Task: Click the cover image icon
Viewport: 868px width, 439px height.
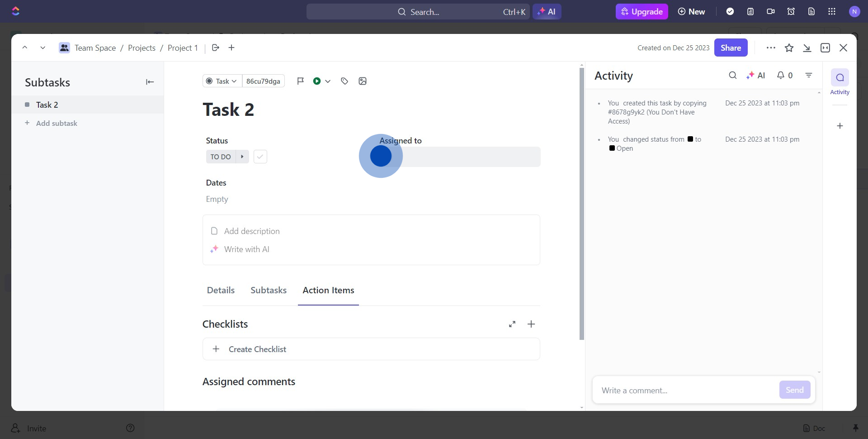Action: coord(363,81)
